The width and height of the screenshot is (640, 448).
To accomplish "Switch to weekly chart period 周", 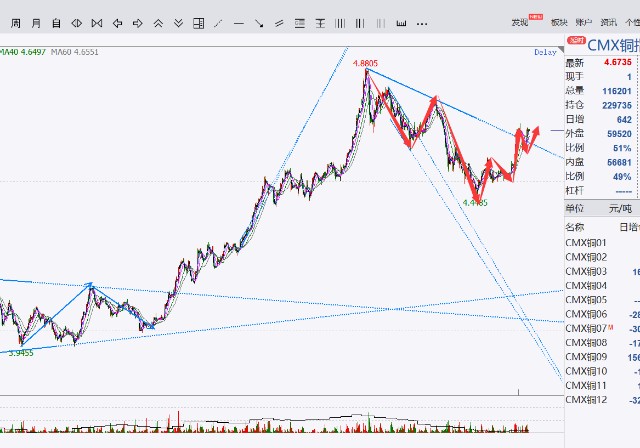I will 16,23.
